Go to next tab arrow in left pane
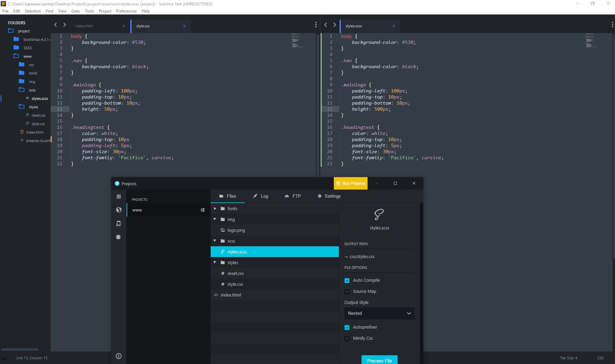This screenshot has height=364, width=615. (x=64, y=25)
